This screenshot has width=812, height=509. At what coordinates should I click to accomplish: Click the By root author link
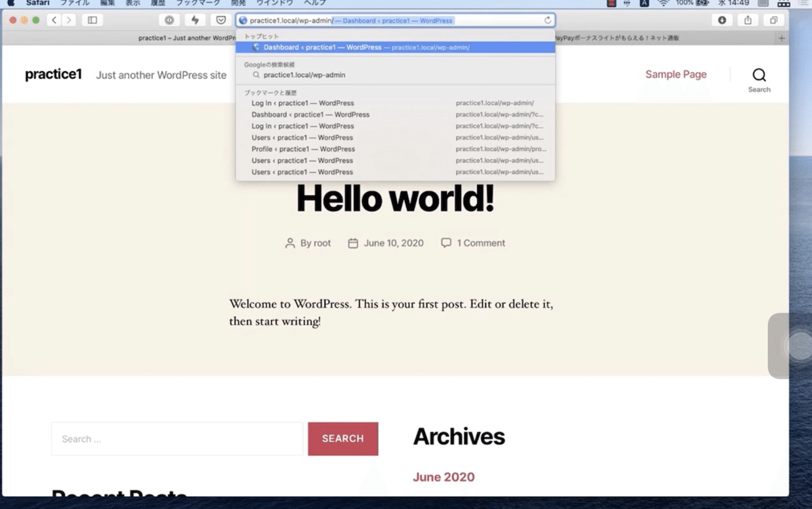(x=316, y=243)
